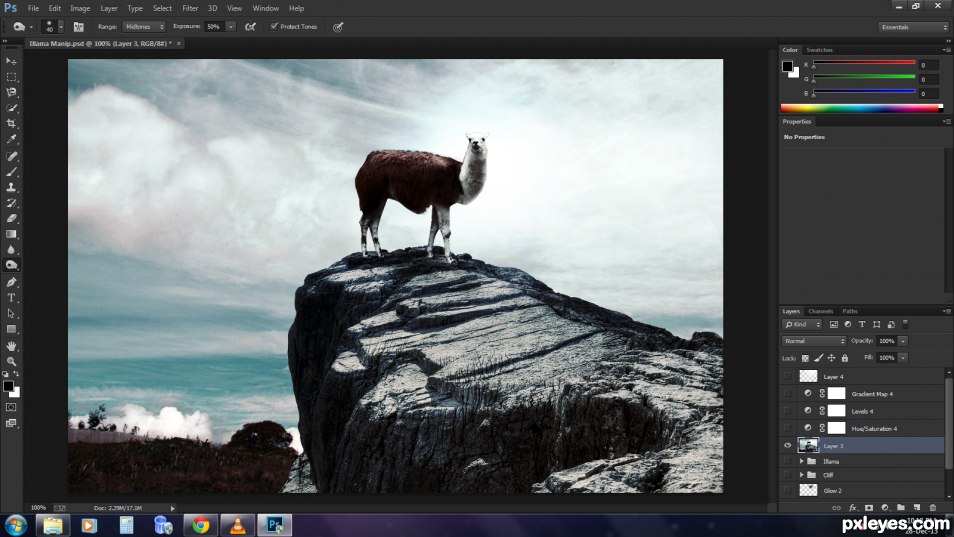954x537 pixels.
Task: Show the Hue/Saturation 4 layer
Action: tap(787, 428)
